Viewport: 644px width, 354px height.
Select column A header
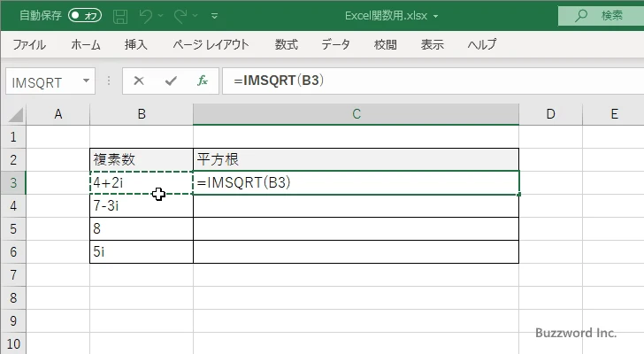(x=57, y=114)
